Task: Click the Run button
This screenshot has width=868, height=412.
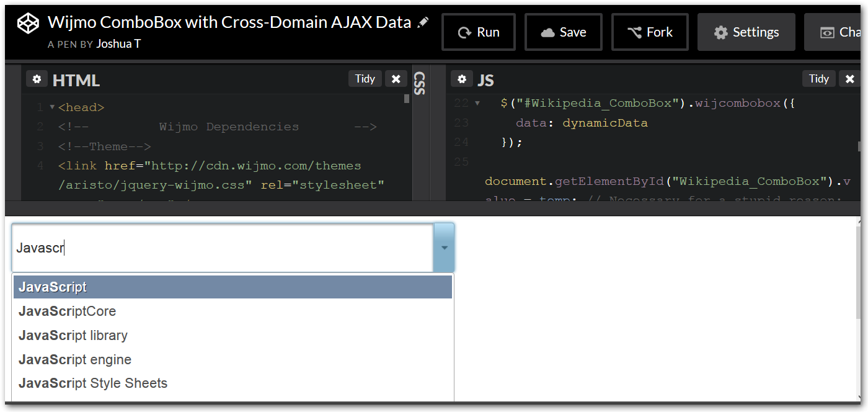Action: [478, 32]
